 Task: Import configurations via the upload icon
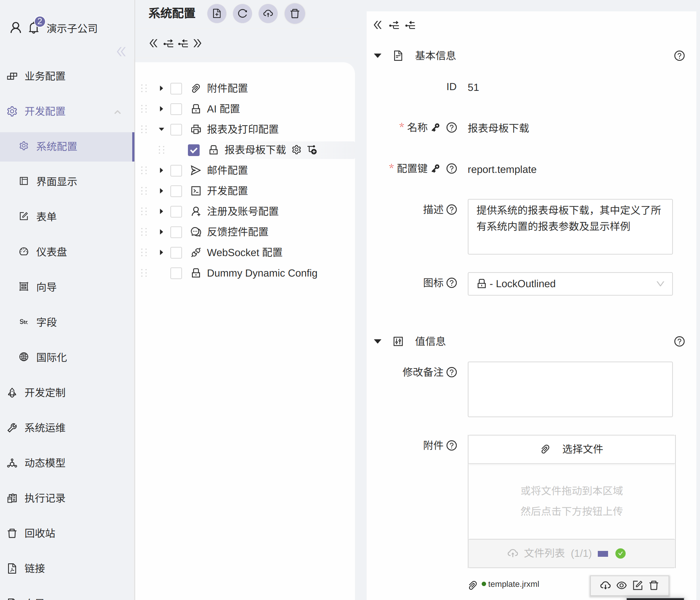(268, 14)
